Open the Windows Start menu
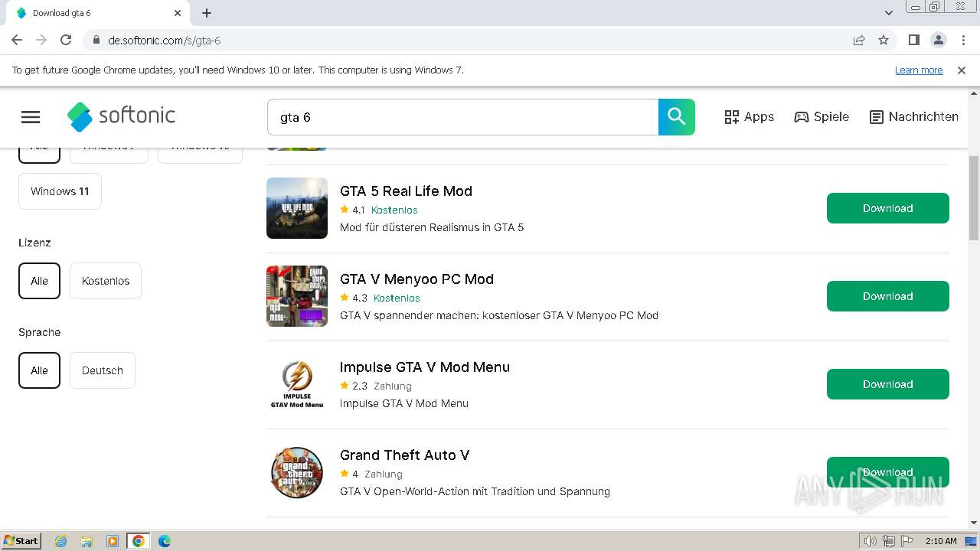 pos(21,540)
